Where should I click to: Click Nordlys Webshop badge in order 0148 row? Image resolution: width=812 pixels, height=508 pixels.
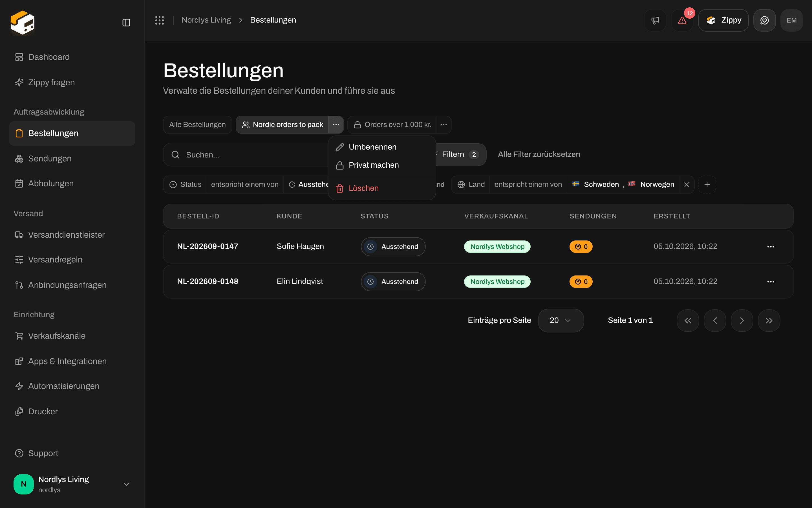[x=497, y=282]
